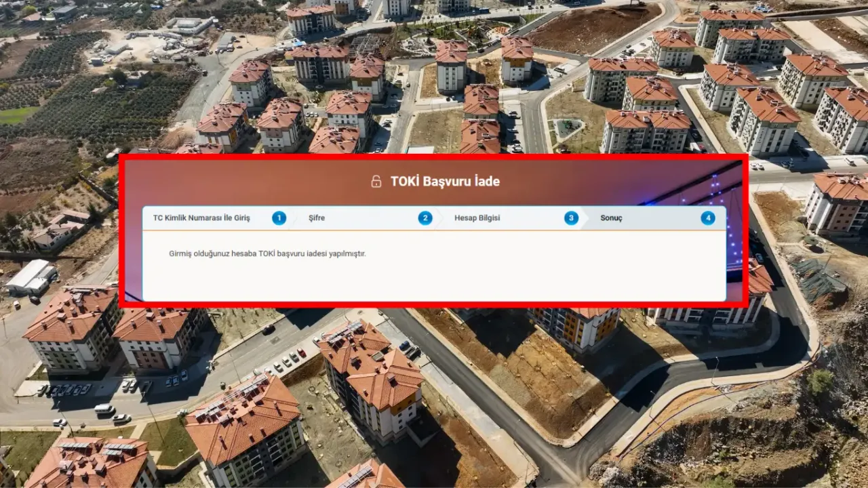Select the Sonuç step tab
The image size is (868, 488).
coord(611,218)
